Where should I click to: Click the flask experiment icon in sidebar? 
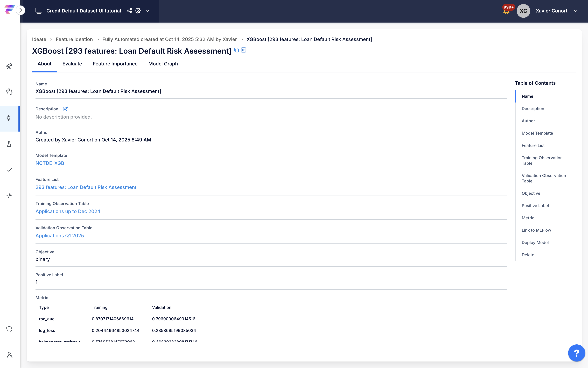coord(9,144)
